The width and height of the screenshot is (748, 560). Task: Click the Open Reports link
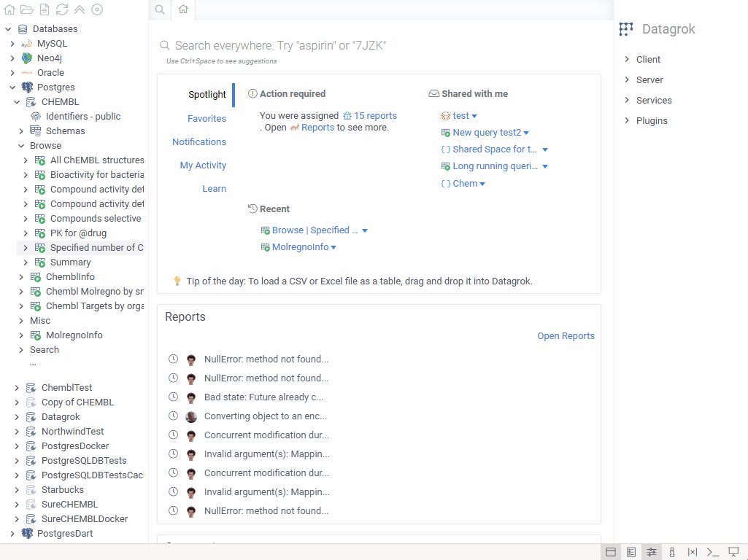(566, 336)
